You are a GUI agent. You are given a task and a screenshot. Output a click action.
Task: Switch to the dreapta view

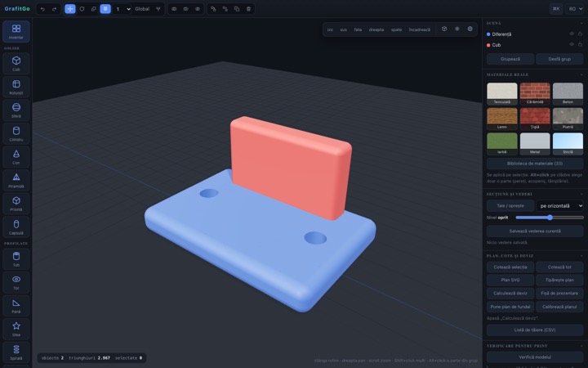(376, 29)
